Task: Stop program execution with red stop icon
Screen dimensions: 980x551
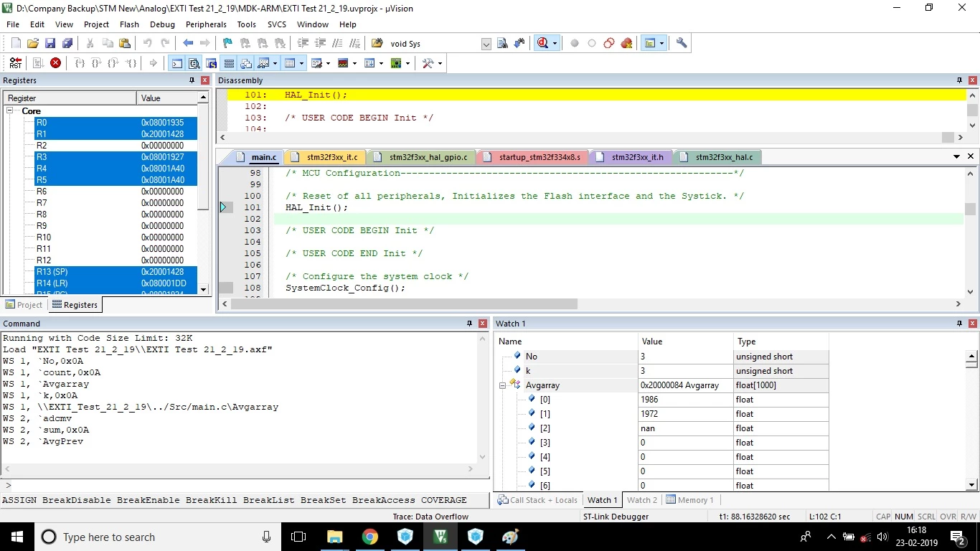Action: (55, 63)
